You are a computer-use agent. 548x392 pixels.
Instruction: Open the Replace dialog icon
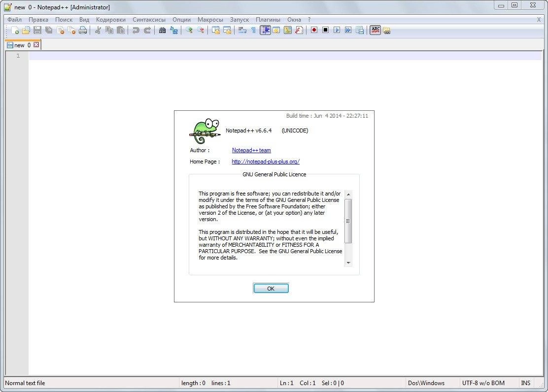coord(173,31)
